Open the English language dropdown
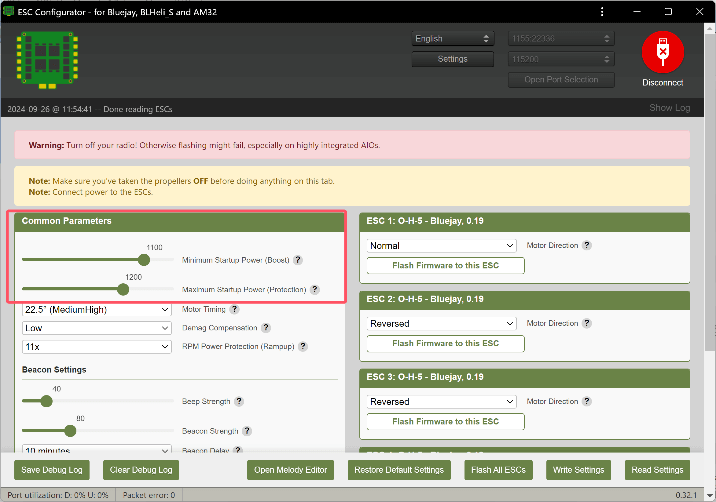 [x=453, y=39]
